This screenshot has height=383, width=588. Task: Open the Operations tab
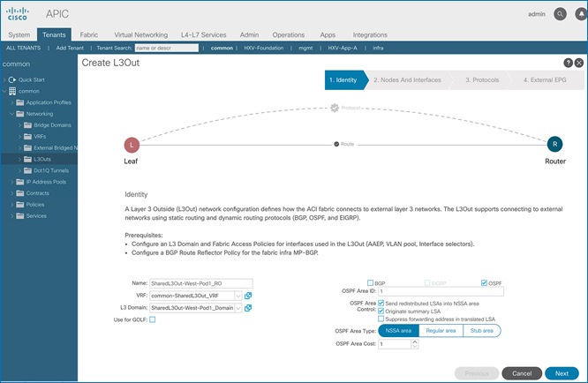[x=289, y=34]
